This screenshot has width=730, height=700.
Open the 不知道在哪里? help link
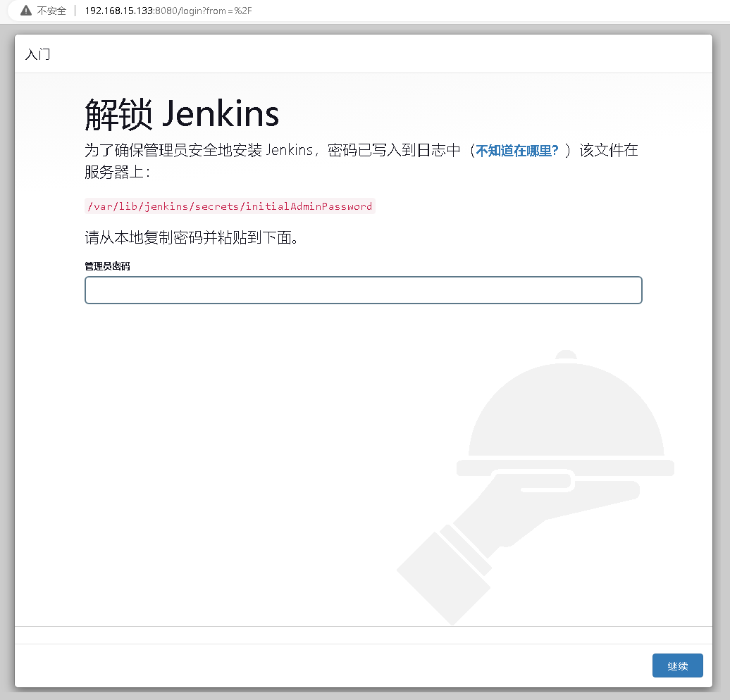coord(516,151)
